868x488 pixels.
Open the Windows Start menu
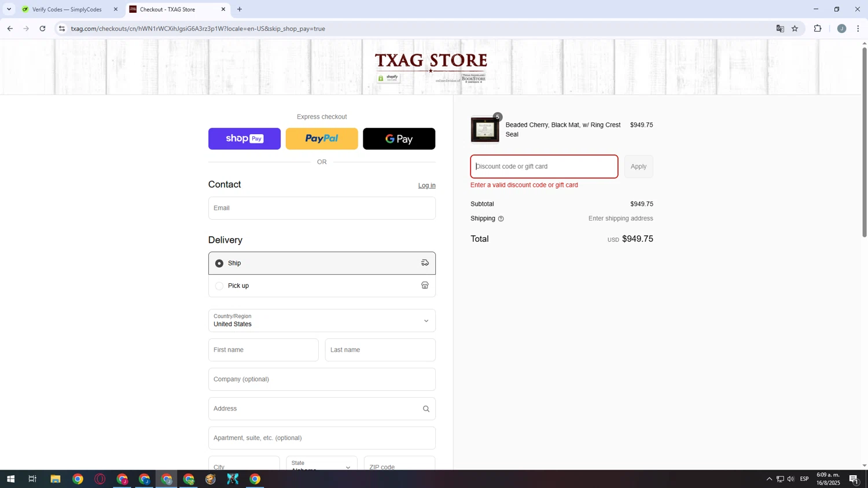[10, 479]
